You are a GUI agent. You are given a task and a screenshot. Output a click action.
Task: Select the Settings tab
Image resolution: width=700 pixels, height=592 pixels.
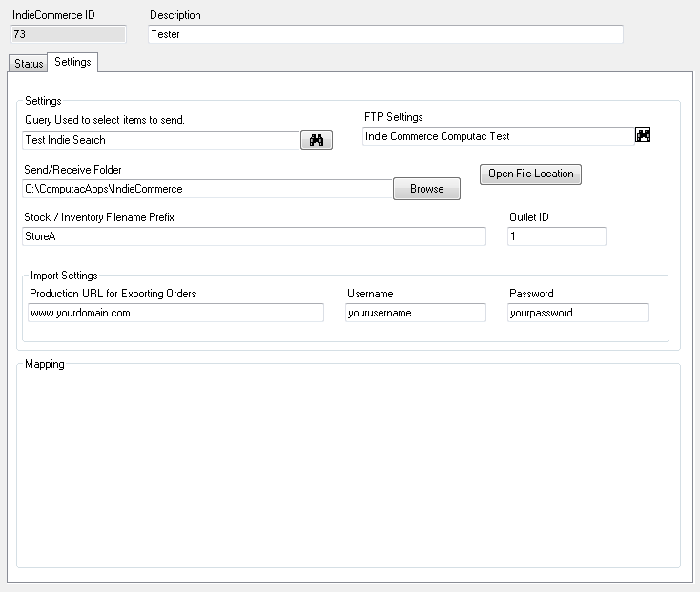point(72,62)
